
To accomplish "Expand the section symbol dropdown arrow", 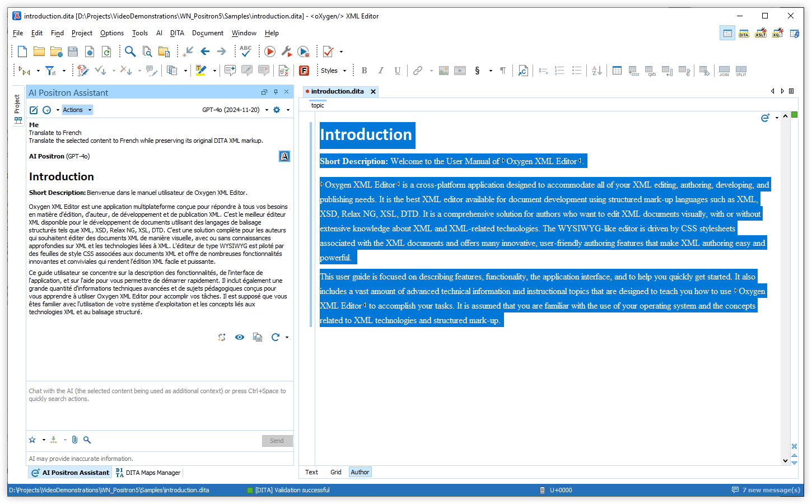I will (491, 71).
